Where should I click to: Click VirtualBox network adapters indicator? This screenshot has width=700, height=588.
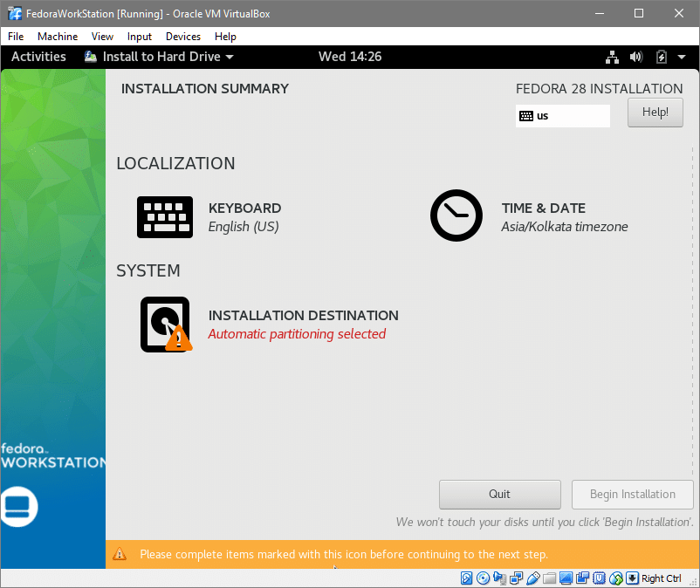516,578
